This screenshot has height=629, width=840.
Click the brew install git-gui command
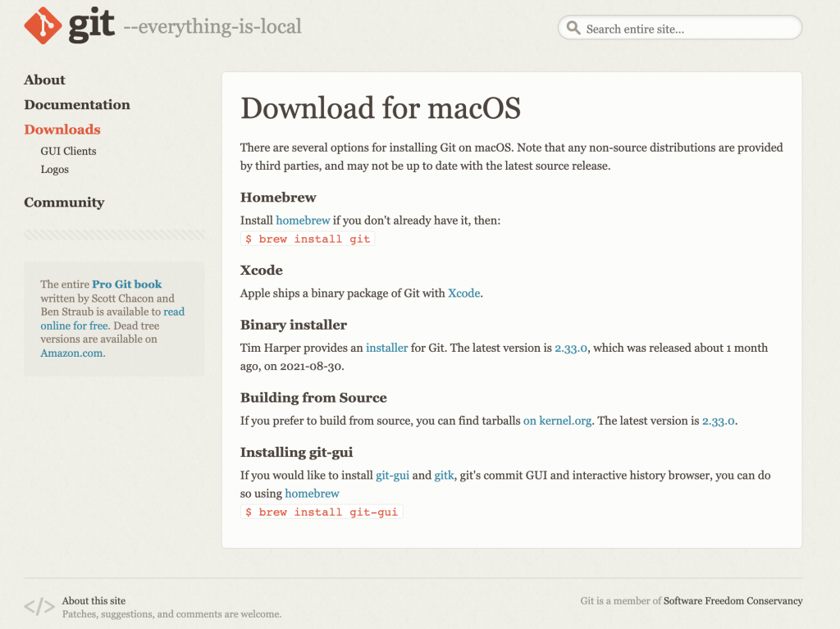point(322,513)
